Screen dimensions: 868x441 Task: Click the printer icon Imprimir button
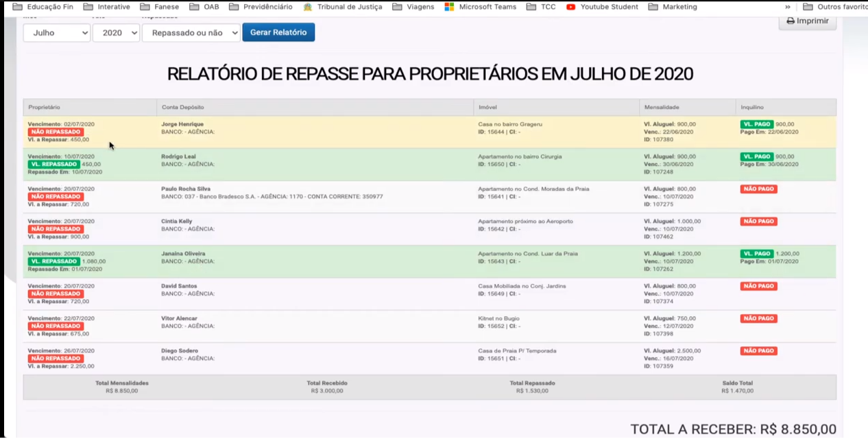point(807,21)
